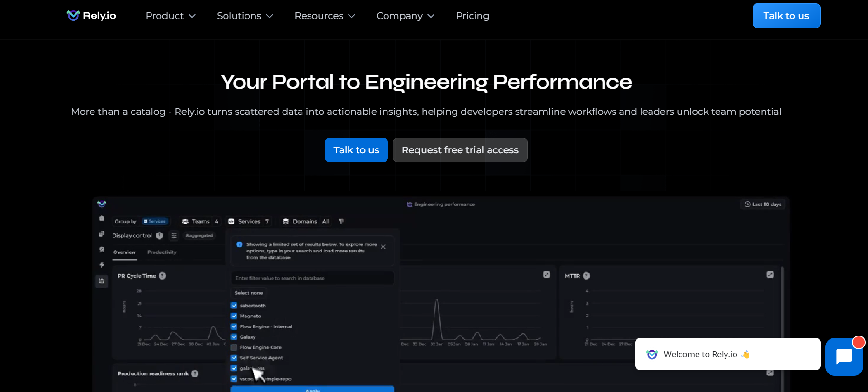Click the Display control help icon
868x392 pixels.
point(160,235)
